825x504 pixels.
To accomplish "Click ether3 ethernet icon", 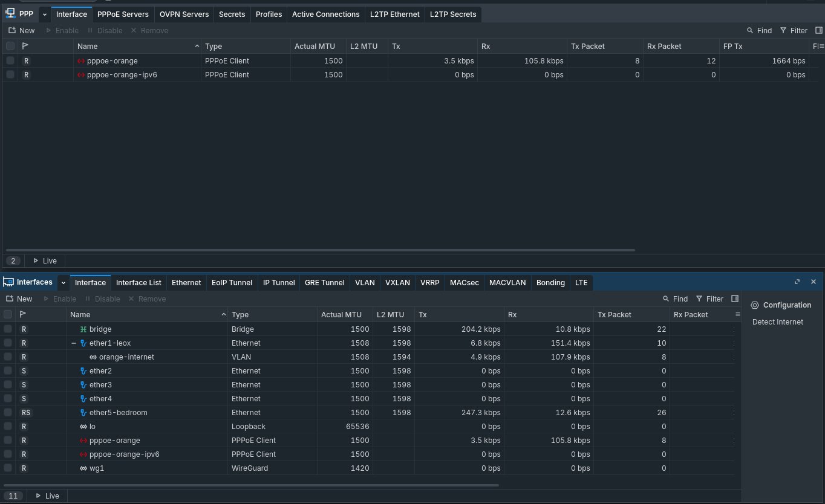I will (x=83, y=385).
